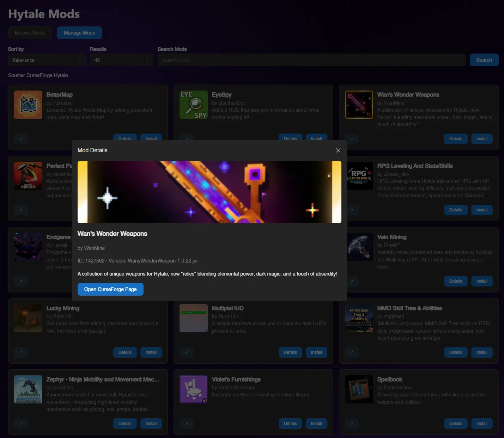Screen dimensions: 504x438
Task: Click the Lucky Mining mod icon
Action: [x=28, y=318]
